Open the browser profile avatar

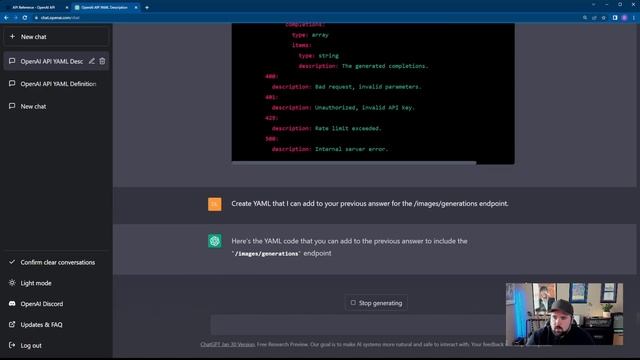624,18
